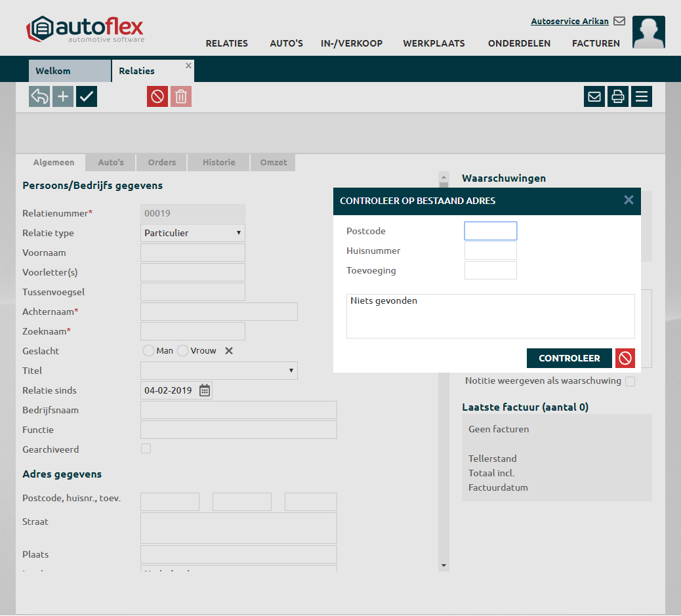This screenshot has width=681, height=616.
Task: Click the scrollbar down arrow in form
Action: click(444, 565)
